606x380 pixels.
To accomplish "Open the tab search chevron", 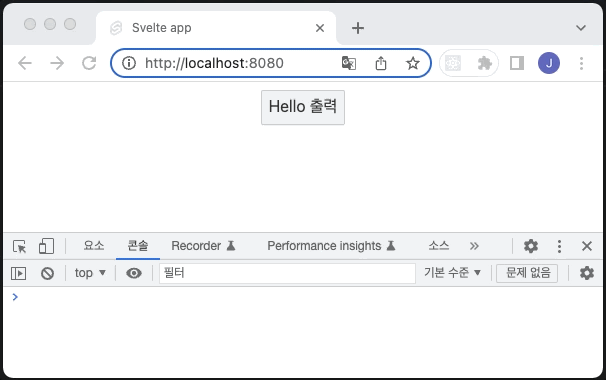I will 581,28.
